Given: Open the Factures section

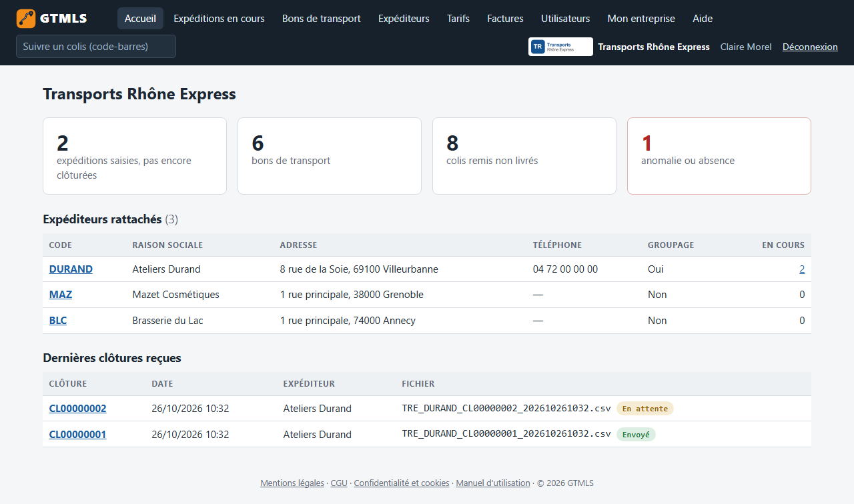Looking at the screenshot, I should [505, 19].
